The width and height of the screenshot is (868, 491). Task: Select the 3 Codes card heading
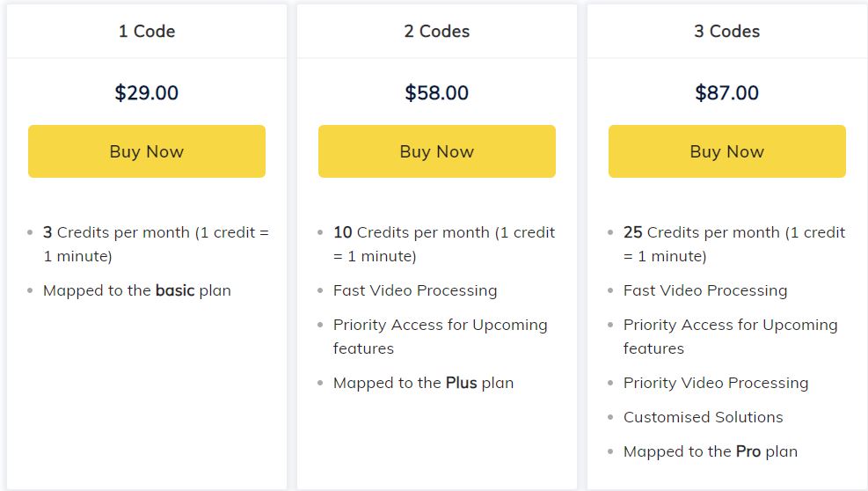point(726,32)
